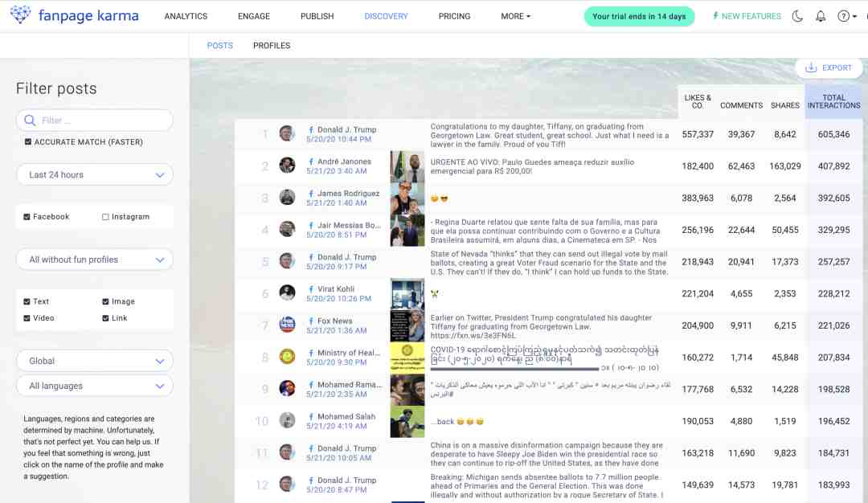Toggle the Image post type checkbox
Viewport: 868px width, 503px height.
click(105, 301)
